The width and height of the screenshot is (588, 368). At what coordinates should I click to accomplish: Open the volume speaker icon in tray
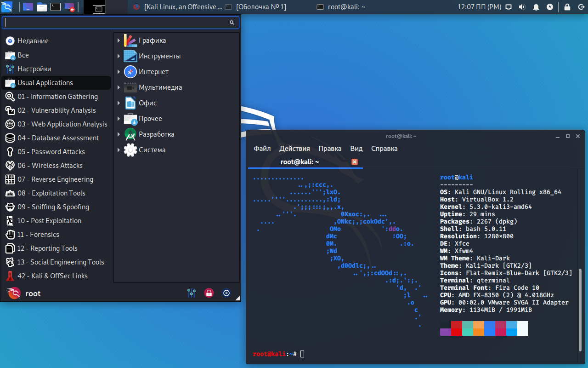(x=522, y=7)
